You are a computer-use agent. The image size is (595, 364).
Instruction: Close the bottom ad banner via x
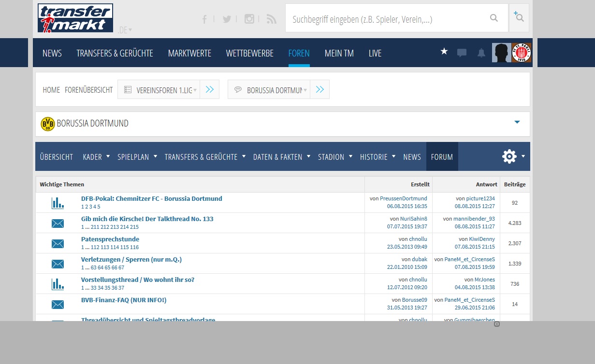(496, 324)
